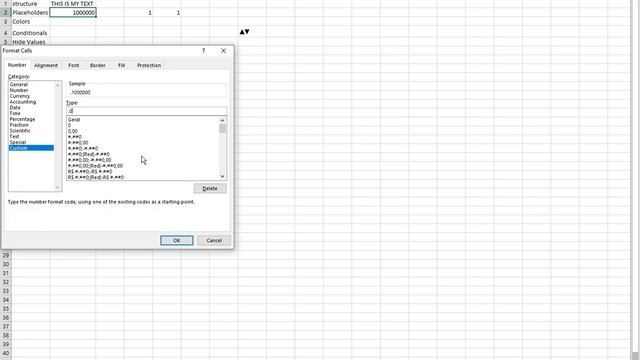This screenshot has height=360, width=640.
Task: Switch to the Number tab
Action: pos(17,65)
